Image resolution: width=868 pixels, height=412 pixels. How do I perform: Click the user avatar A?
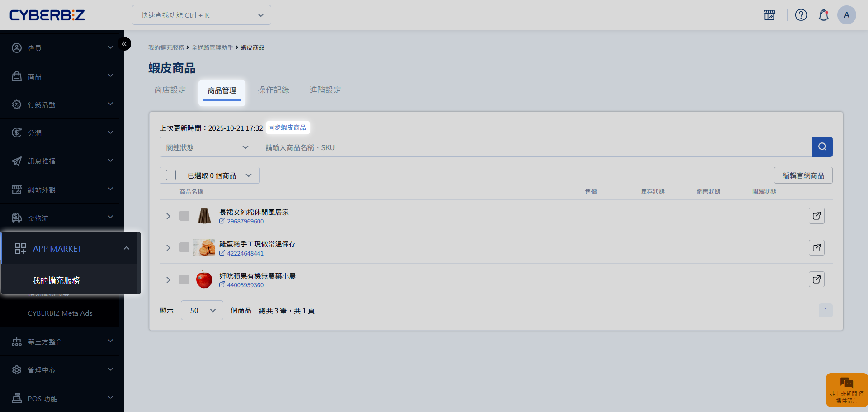(x=846, y=15)
